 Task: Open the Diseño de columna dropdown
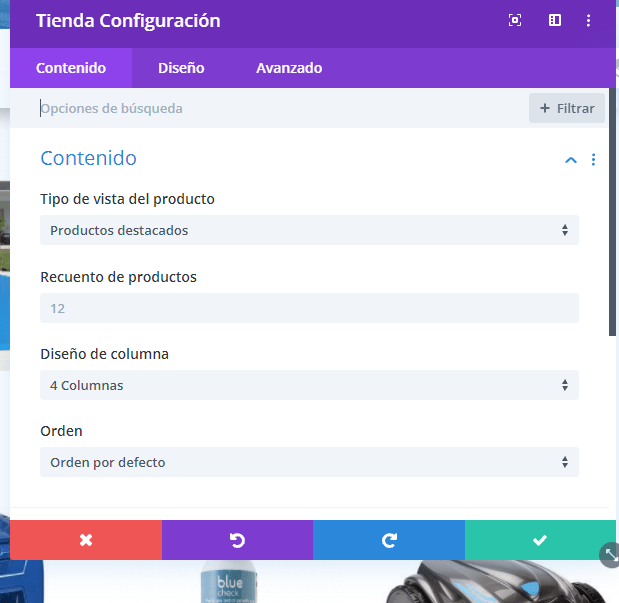pyautogui.click(x=310, y=385)
